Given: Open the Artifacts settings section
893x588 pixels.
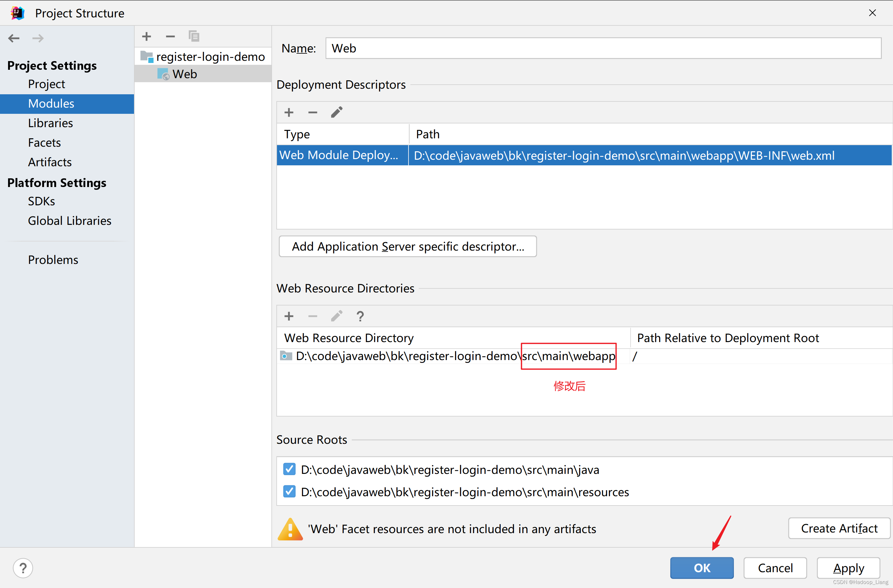Looking at the screenshot, I should 50,162.
